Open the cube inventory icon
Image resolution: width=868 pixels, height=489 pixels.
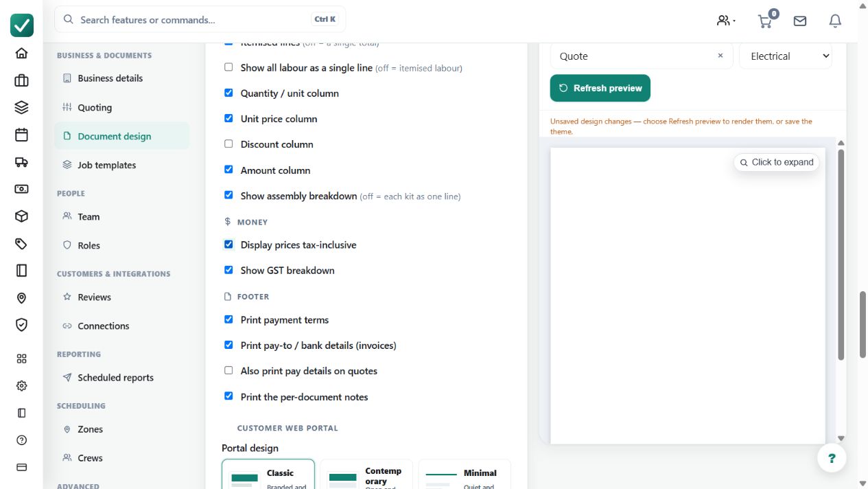coord(21,216)
